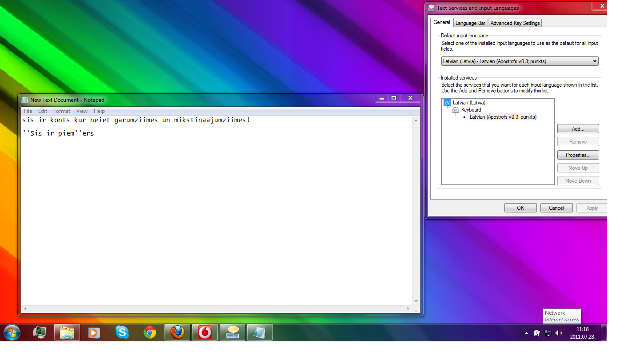Open the volume speaker tray icon

pos(559,332)
